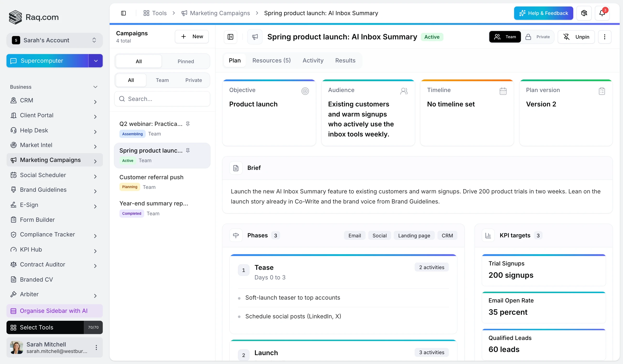Open the Year-end summary campaign
The height and width of the screenshot is (364, 623).
(x=162, y=208)
